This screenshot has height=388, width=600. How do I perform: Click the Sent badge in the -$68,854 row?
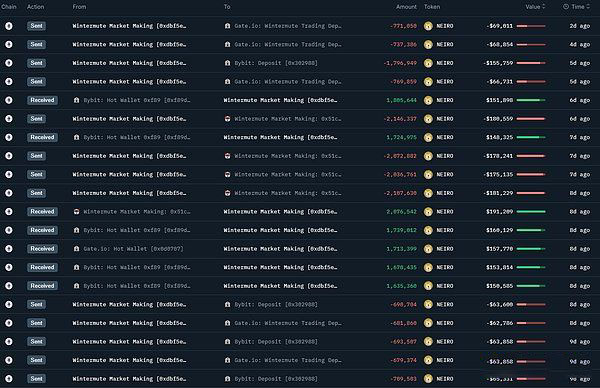click(36, 44)
